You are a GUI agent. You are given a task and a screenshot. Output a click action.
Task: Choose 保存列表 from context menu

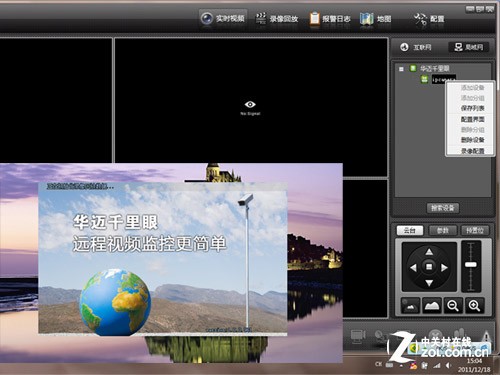coord(472,108)
